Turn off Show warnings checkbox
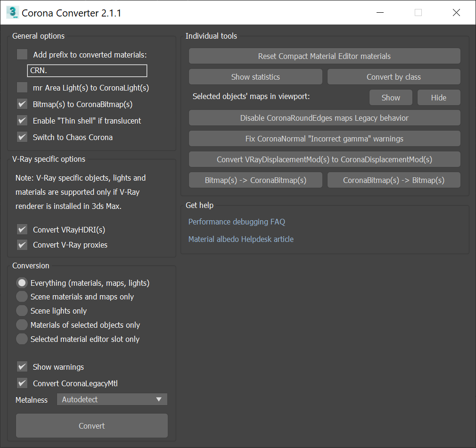The width and height of the screenshot is (476, 448). point(22,366)
